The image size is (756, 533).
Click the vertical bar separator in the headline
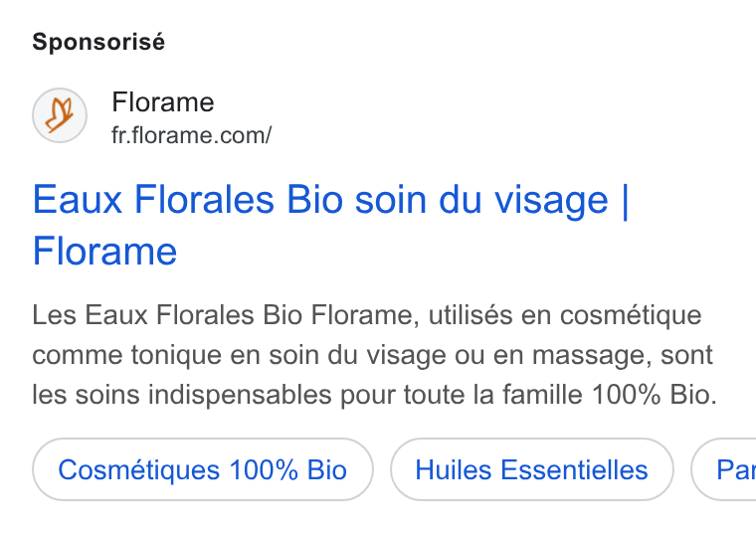(x=626, y=201)
